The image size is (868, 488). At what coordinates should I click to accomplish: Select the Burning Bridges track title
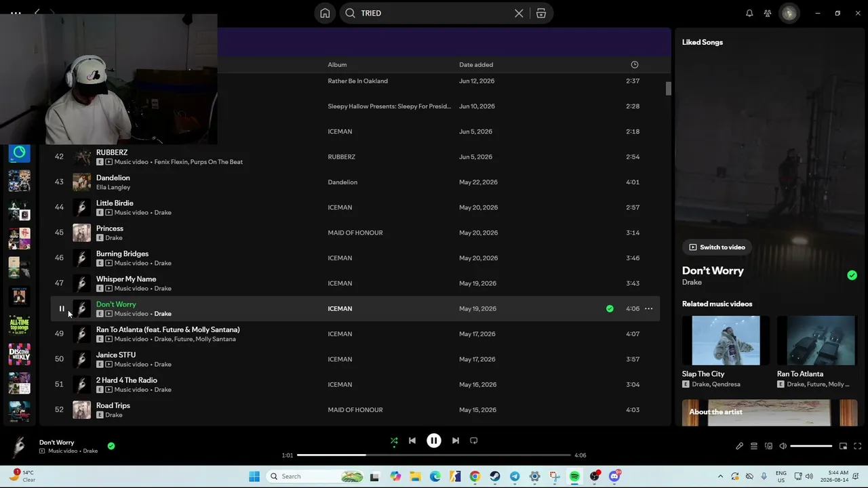pos(122,253)
